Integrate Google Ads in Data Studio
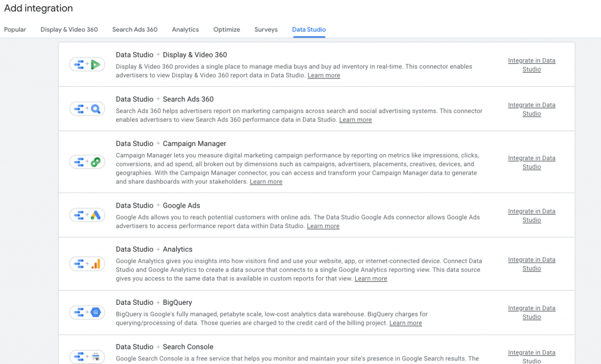This screenshot has width=601, height=364. 532,216
